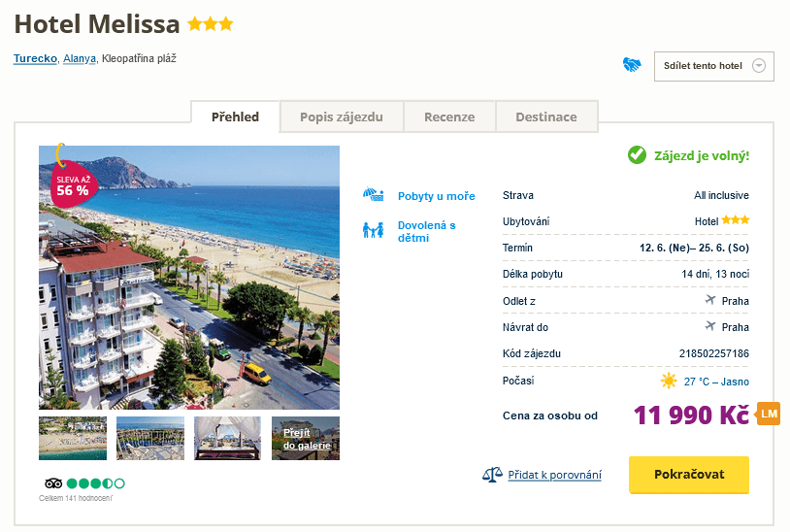Click the TripAdvisor owl rating icon

coord(53,482)
